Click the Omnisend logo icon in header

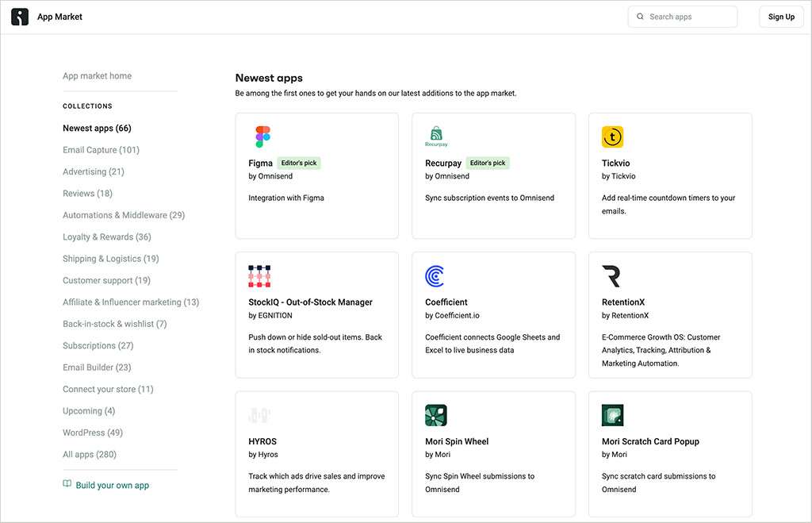pyautogui.click(x=20, y=17)
